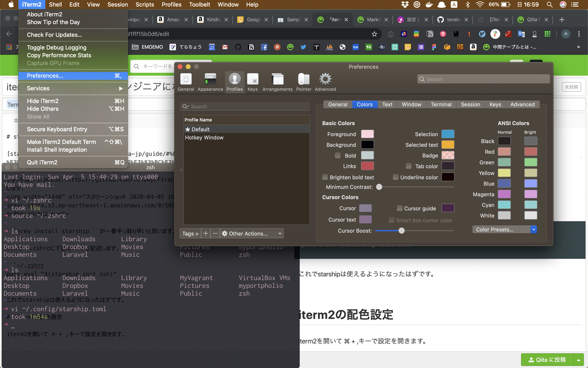Open the Other Actions dropdown
Viewport: 588px width, 368px height.
[x=252, y=233]
